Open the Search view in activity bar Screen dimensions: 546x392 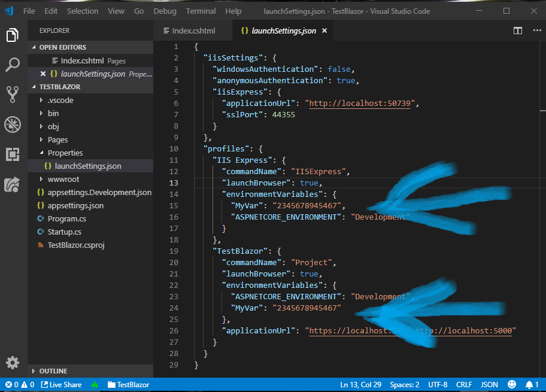tap(13, 65)
